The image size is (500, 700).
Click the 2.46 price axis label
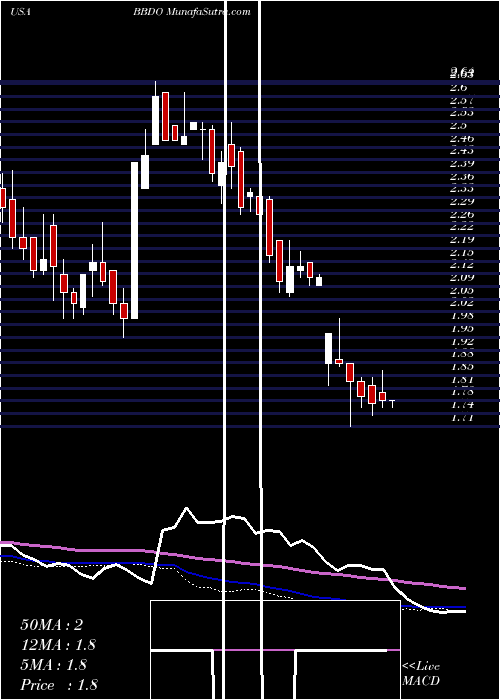(462, 138)
